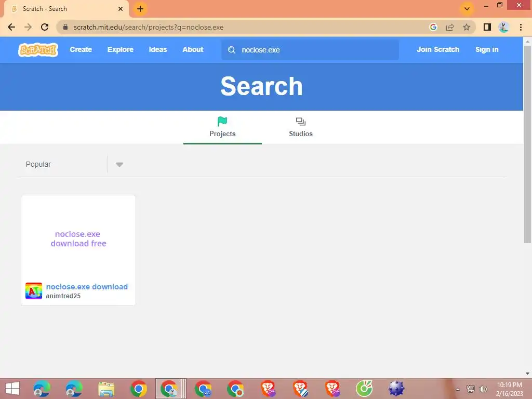Click the green flag icon above Projects
532x399 pixels.
coord(222,121)
